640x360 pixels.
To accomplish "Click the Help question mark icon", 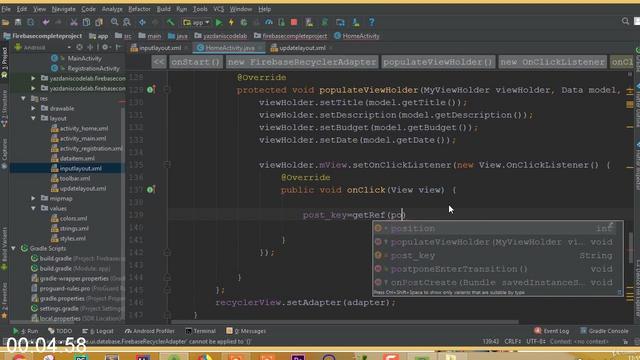I will 371,22.
